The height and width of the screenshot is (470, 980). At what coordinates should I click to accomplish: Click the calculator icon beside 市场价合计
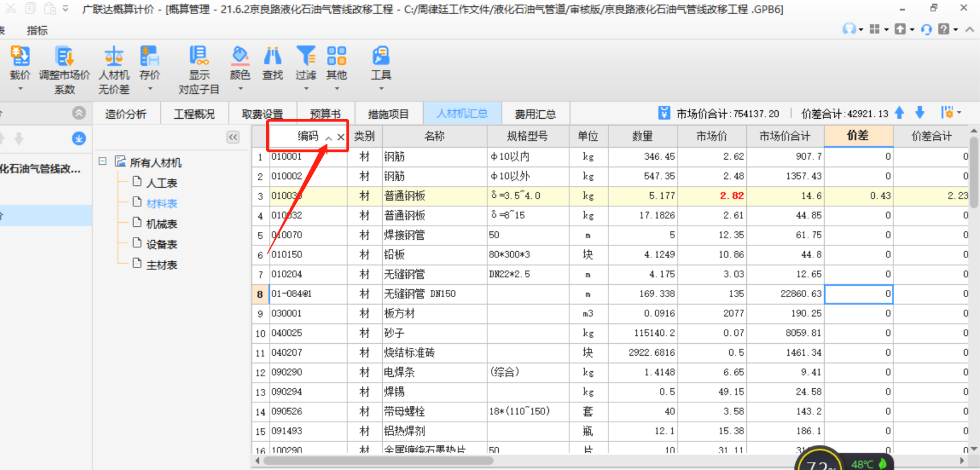664,113
